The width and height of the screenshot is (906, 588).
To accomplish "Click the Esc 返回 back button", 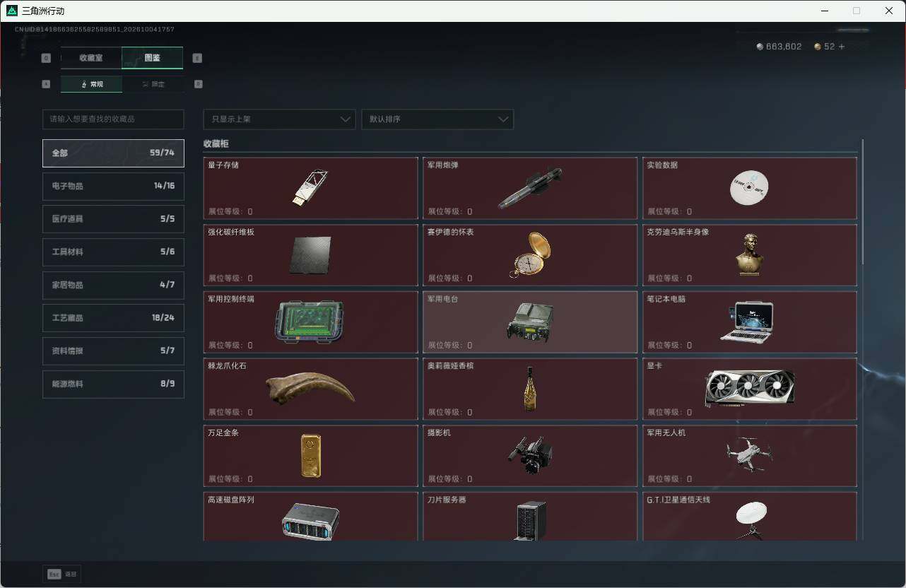I will (62, 575).
